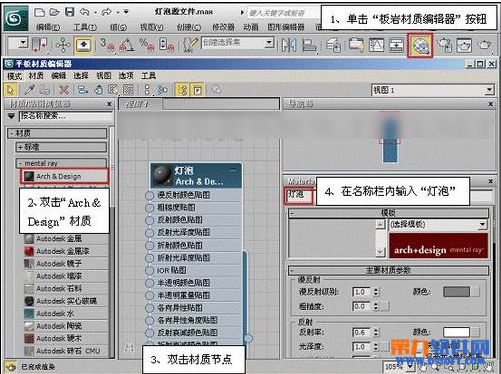Screen dimensions: 501x374
Task: Select the Arch & Design material entry
Action: pyautogui.click(x=65, y=176)
